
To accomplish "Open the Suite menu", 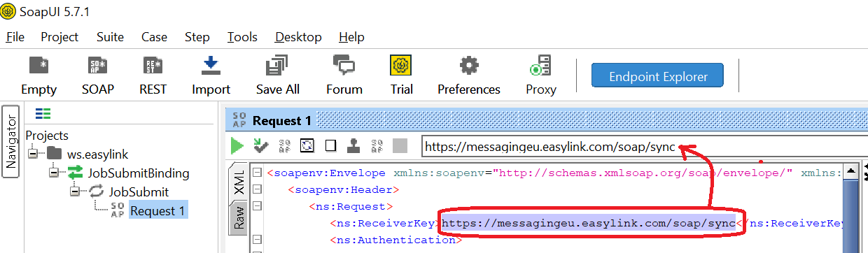I will click(x=110, y=37).
